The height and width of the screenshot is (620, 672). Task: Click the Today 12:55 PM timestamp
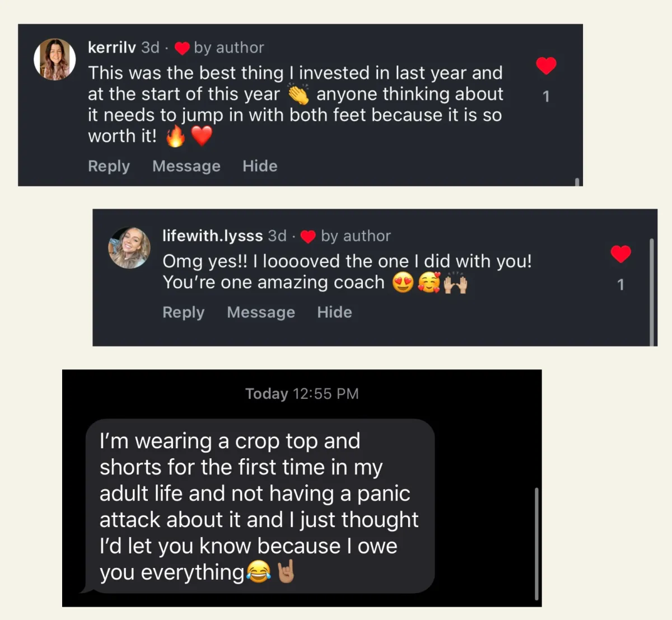302,394
